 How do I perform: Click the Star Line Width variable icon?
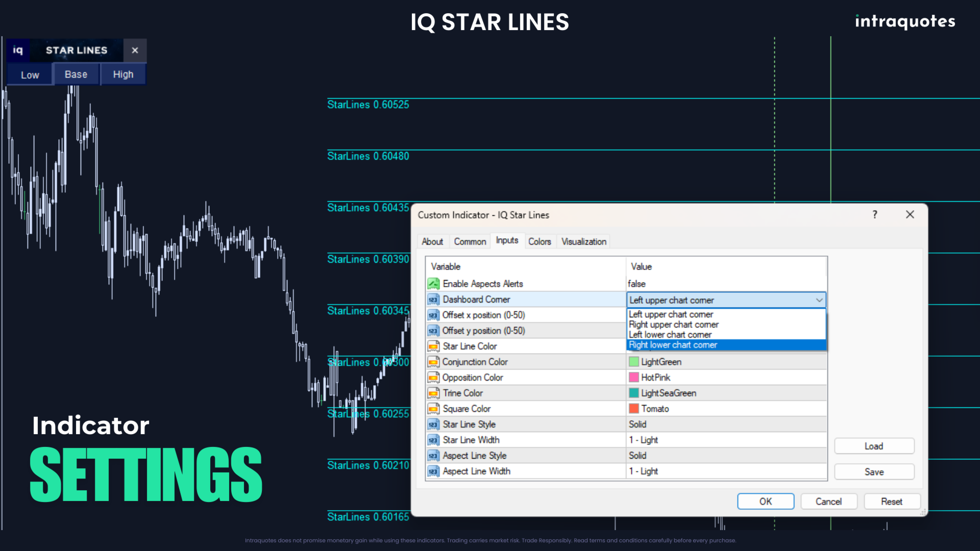pyautogui.click(x=433, y=440)
